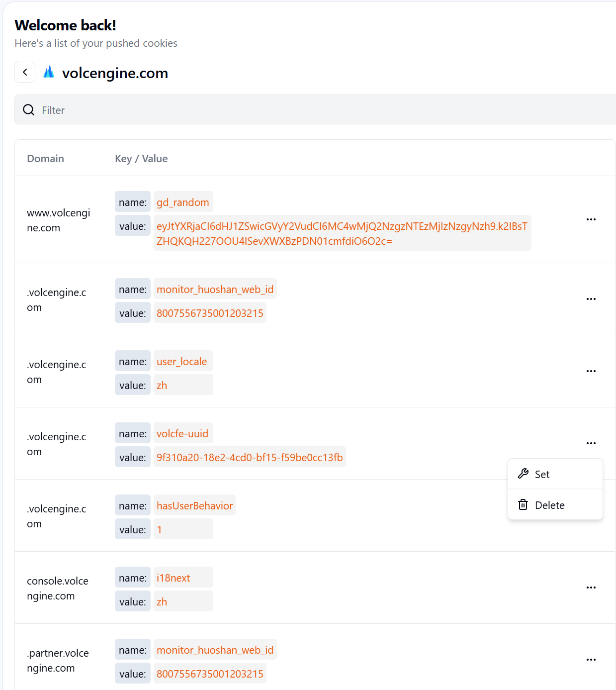The height and width of the screenshot is (690, 616).
Task: Click the hasUserBehavior name value
Action: click(x=194, y=505)
